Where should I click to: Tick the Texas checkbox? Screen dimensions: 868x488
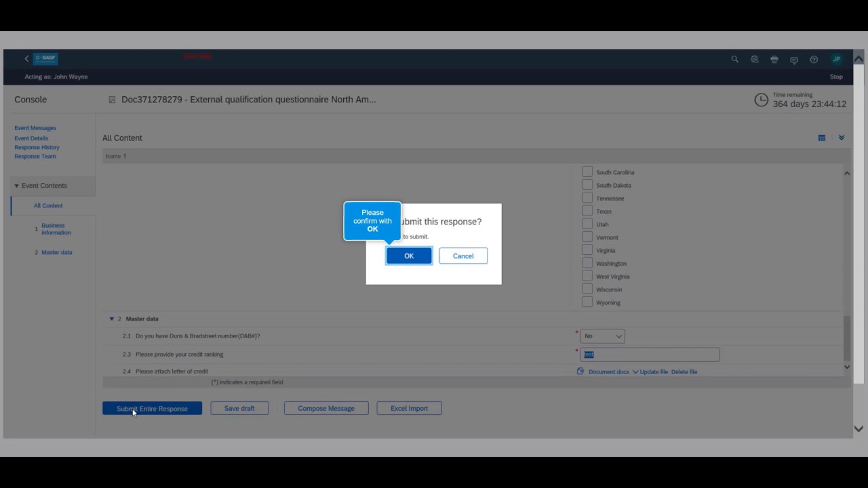[587, 211]
